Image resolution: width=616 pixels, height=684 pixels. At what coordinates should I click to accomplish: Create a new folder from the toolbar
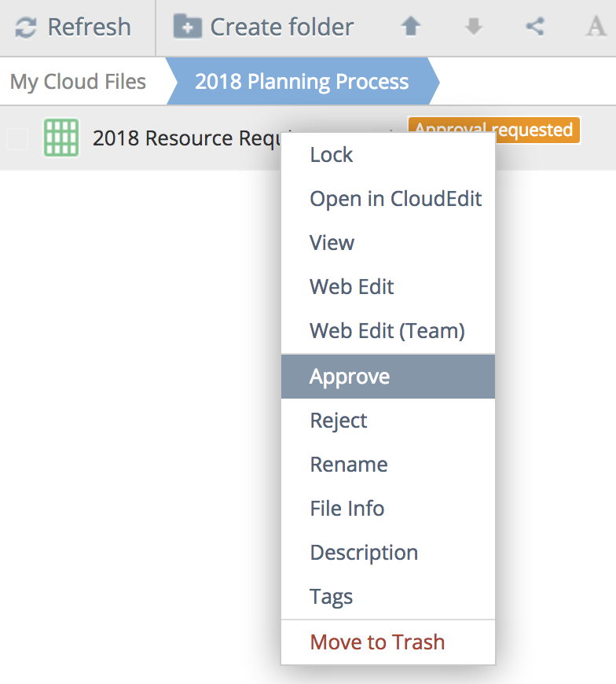[x=264, y=28]
